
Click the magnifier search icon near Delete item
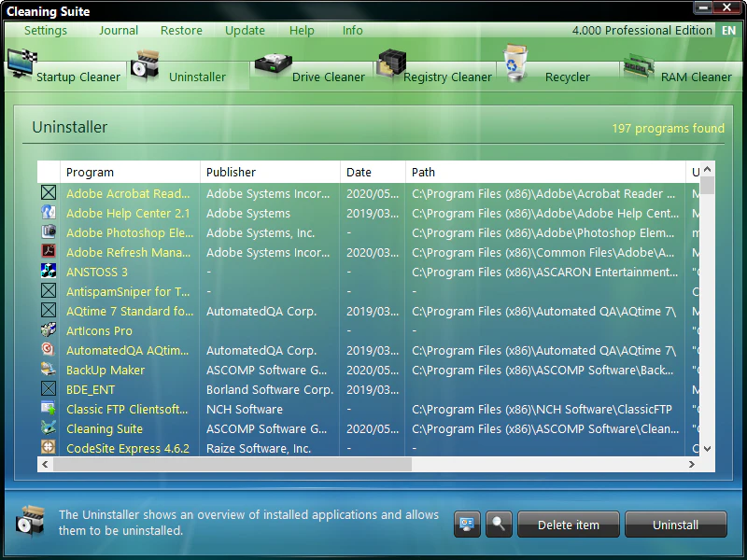[499, 524]
